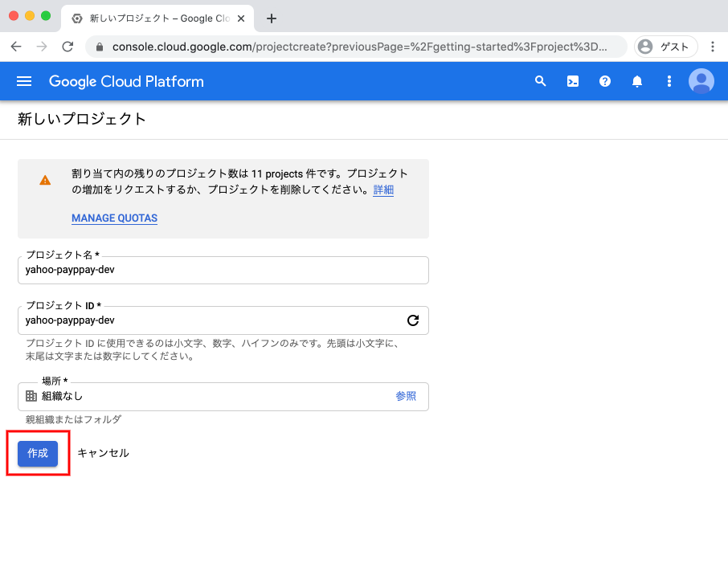
Task: Open the 詳細 link in the warning
Action: click(383, 190)
